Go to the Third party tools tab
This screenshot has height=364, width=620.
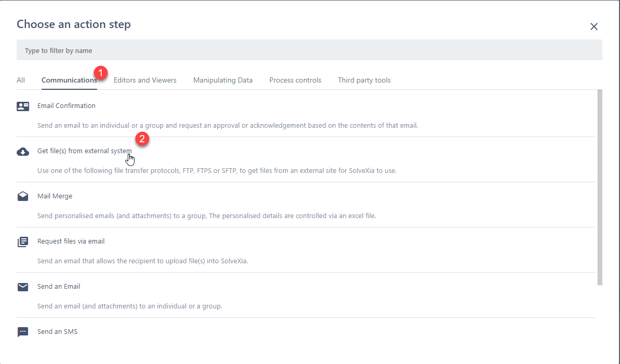pos(364,80)
